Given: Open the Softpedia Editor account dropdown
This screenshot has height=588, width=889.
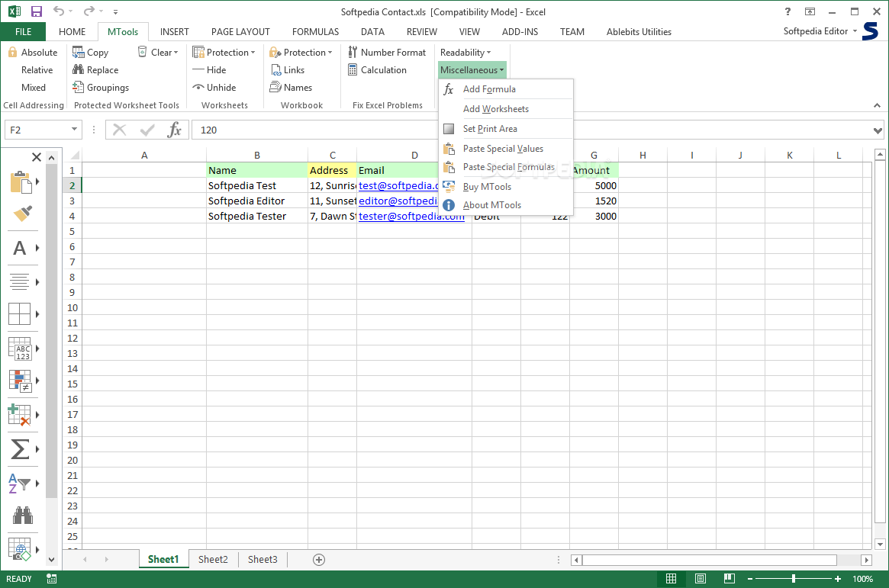Looking at the screenshot, I should (x=820, y=31).
